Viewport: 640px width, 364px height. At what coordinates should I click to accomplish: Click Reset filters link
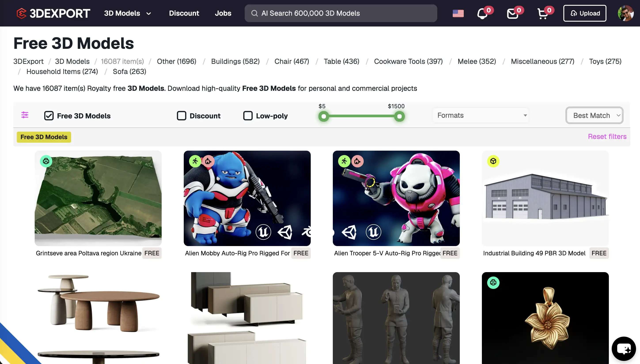pos(607,136)
